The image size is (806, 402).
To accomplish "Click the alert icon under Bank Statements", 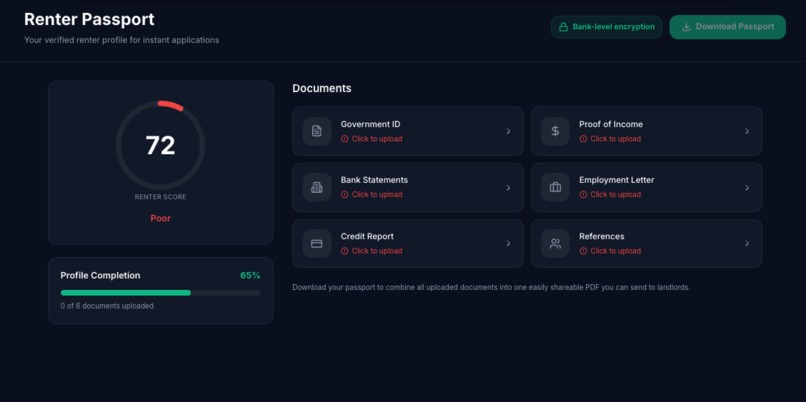I will point(344,194).
